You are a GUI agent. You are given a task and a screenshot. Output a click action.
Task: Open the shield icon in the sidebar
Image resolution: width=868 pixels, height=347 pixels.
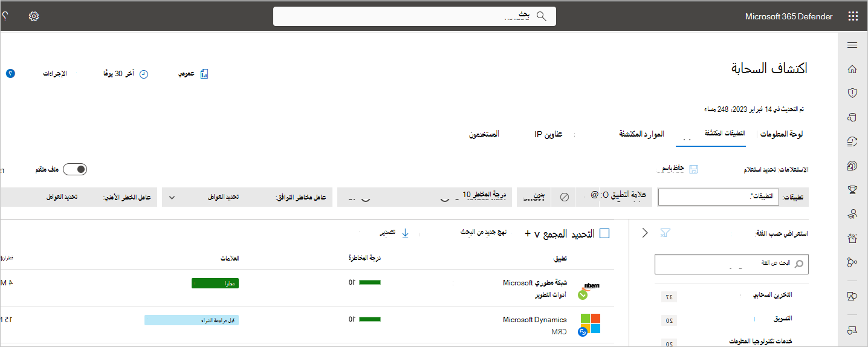852,92
